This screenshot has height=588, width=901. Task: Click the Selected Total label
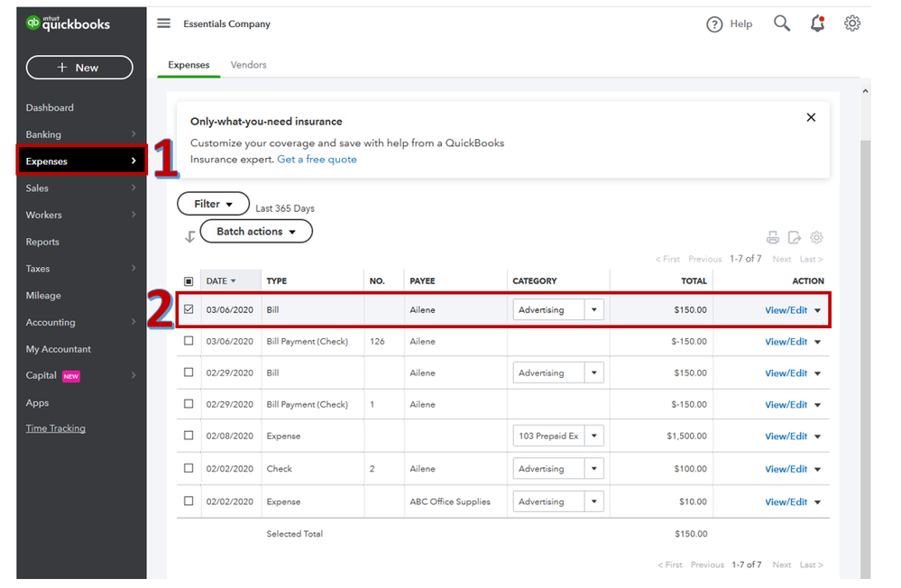click(294, 534)
